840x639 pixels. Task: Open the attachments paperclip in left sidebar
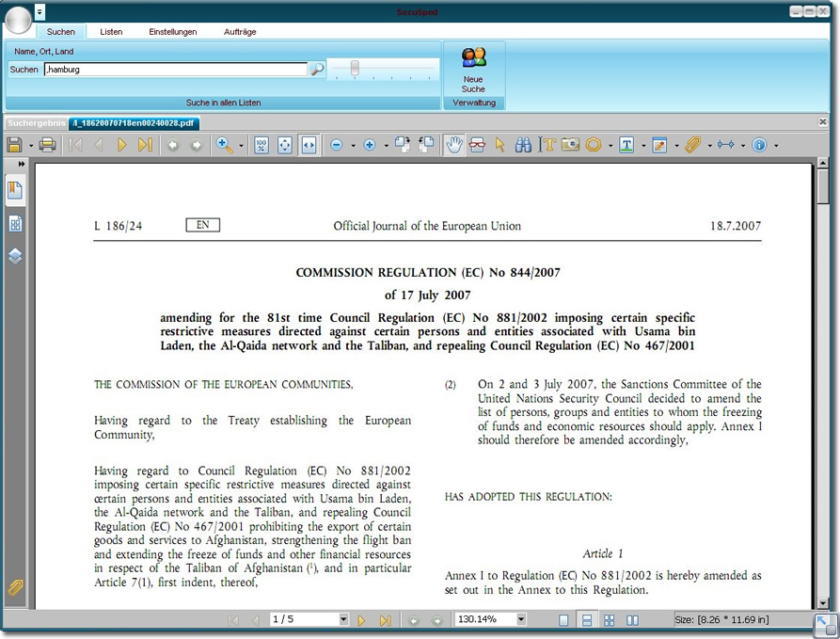pos(15,588)
